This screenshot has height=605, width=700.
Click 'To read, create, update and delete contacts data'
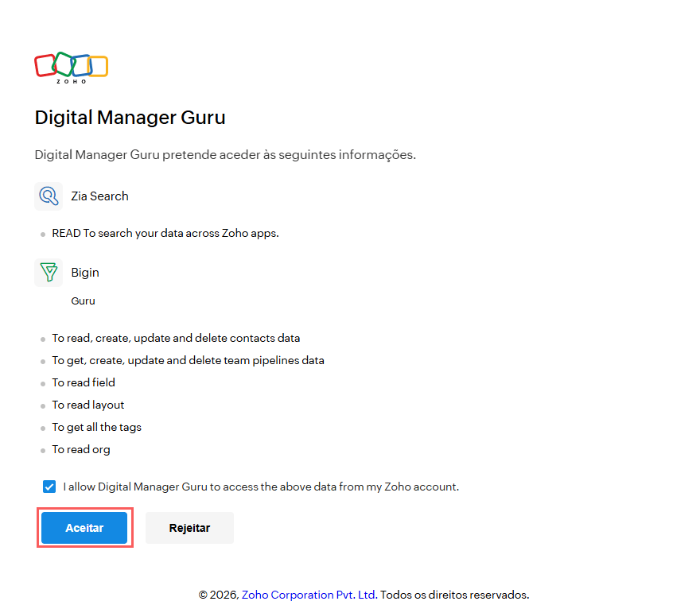(x=176, y=338)
